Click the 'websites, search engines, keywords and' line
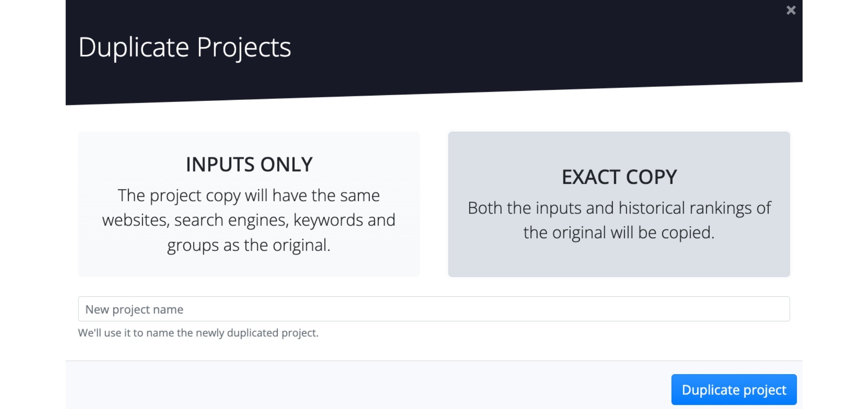This screenshot has width=868, height=409. pos(249,220)
